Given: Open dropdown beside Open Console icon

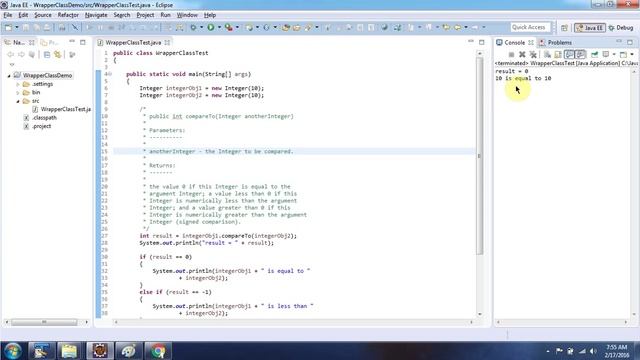Looking at the screenshot, I should click(632, 54).
